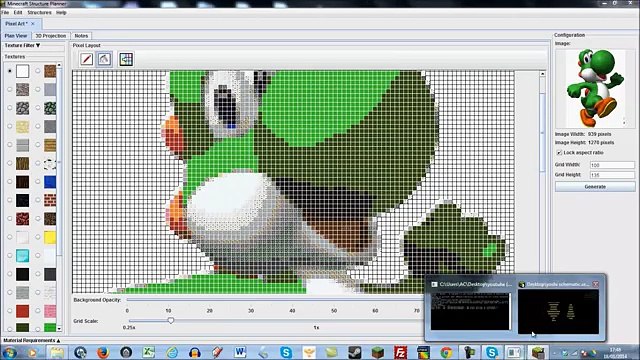640x360 pixels.
Task: Pick the wood planks texture swatch
Action: 50,145
